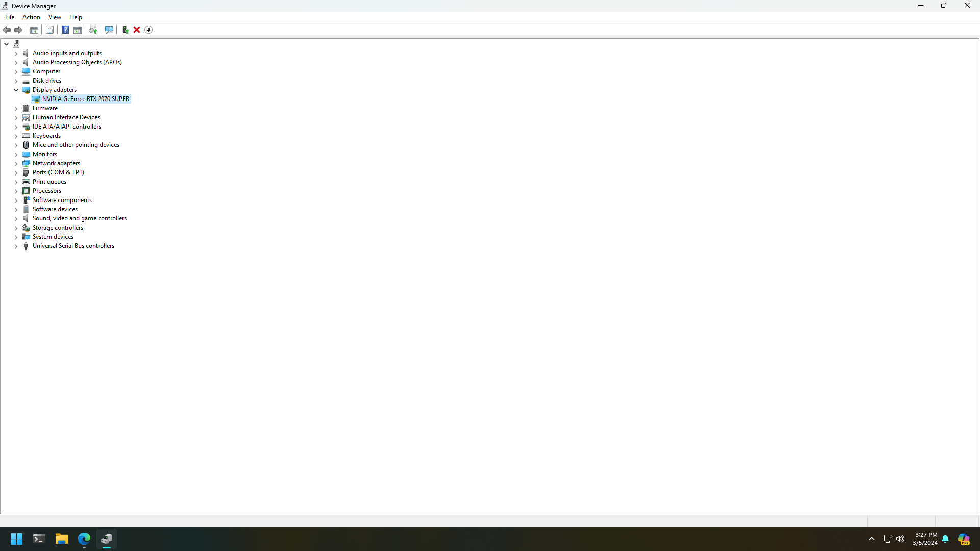Click the Help menu item
The image size is (980, 551).
click(x=75, y=17)
